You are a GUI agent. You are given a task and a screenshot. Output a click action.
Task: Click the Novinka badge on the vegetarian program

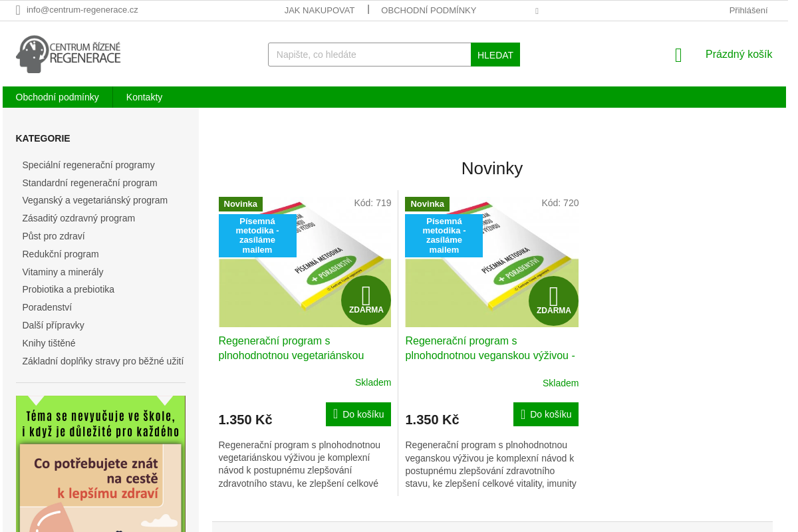240,203
